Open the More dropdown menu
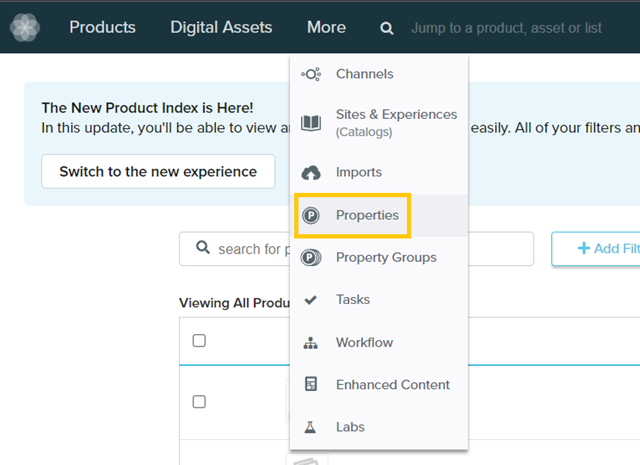Image resolution: width=640 pixels, height=465 pixels. click(326, 28)
